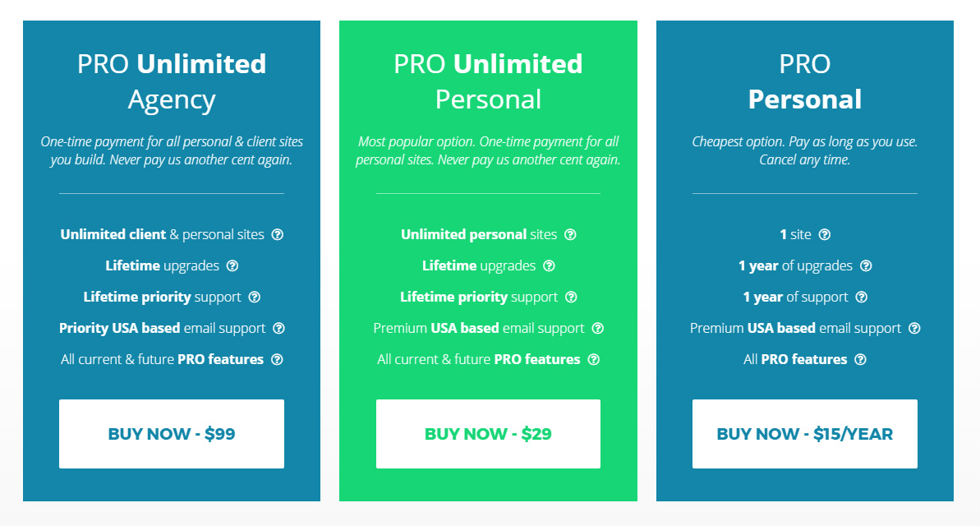The height and width of the screenshot is (526, 980).
Task: Click help icon beside Lifetime upgrades (Personal Unlimited)
Action: [x=549, y=265]
